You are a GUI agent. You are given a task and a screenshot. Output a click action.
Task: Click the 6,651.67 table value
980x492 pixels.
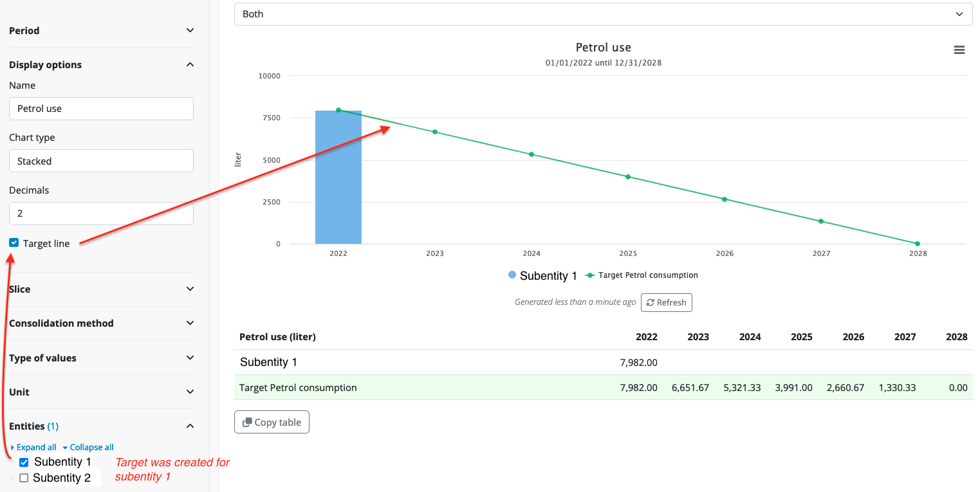(x=690, y=388)
